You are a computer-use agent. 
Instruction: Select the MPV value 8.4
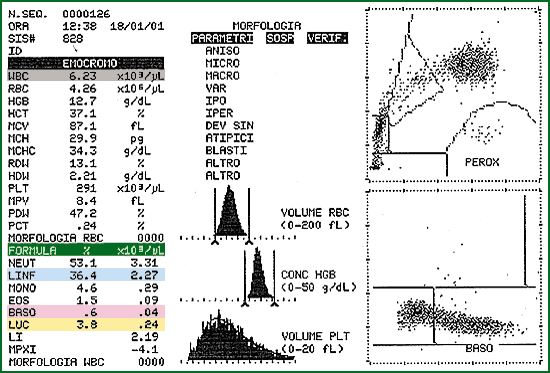(x=86, y=201)
